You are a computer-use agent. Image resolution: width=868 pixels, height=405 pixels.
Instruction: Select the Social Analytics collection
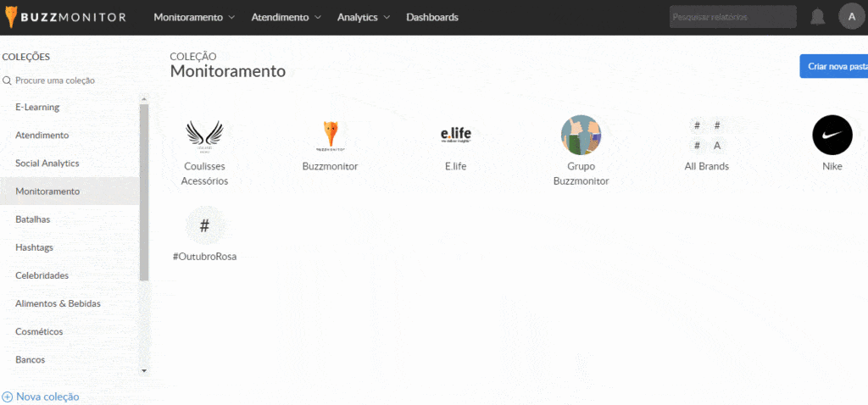click(47, 163)
